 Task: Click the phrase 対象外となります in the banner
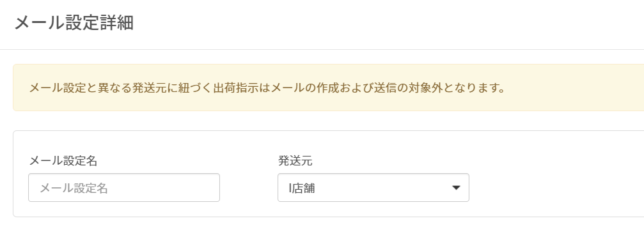tap(455, 88)
